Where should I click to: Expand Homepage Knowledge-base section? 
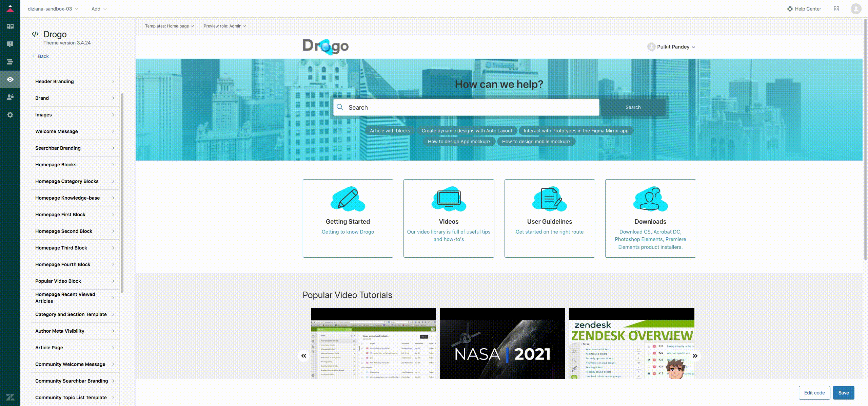pos(75,198)
